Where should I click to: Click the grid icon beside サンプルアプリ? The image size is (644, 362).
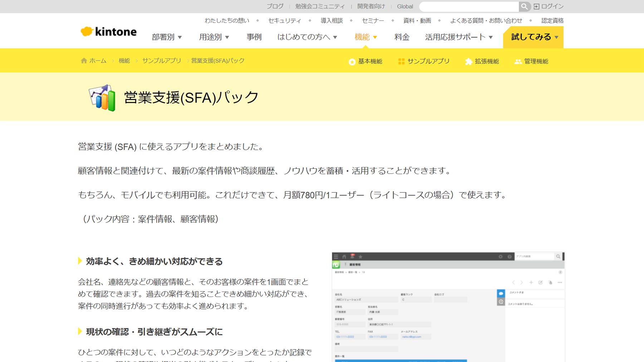pyautogui.click(x=401, y=62)
